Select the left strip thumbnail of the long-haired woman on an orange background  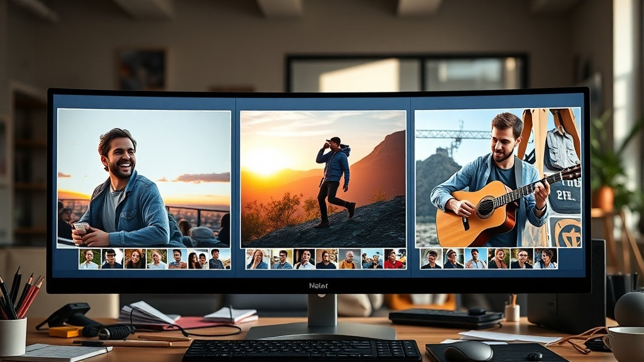coord(135,259)
